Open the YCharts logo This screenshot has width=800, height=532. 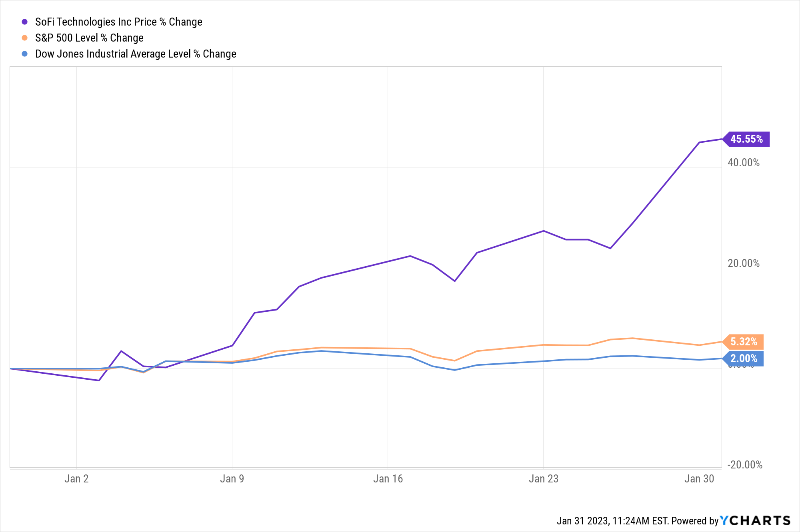click(x=755, y=520)
